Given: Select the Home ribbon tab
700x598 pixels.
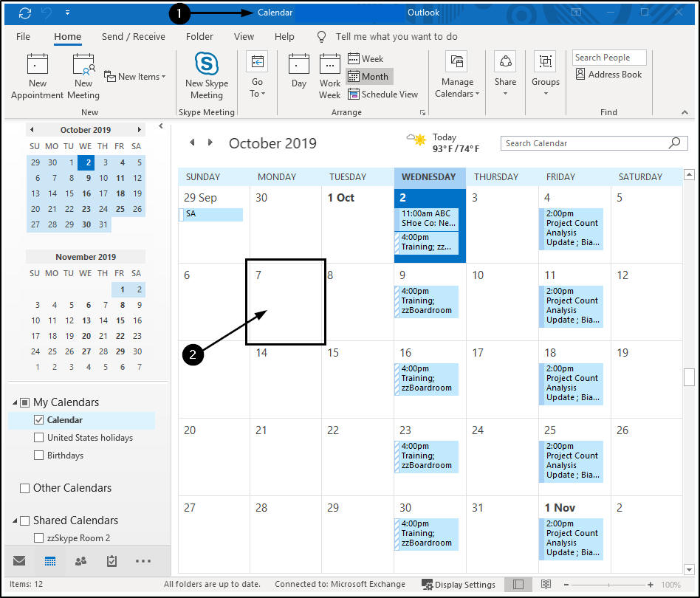Looking at the screenshot, I should click(68, 37).
